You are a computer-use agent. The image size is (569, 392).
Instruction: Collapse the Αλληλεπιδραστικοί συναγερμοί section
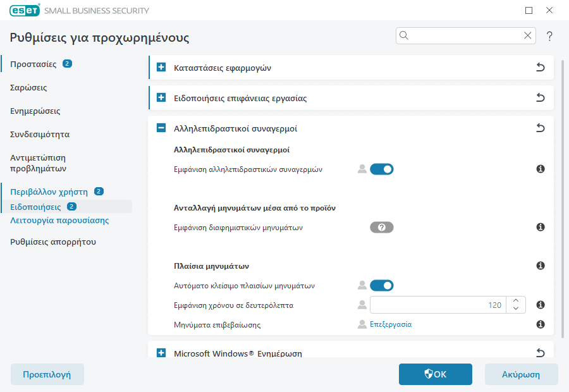tap(161, 128)
